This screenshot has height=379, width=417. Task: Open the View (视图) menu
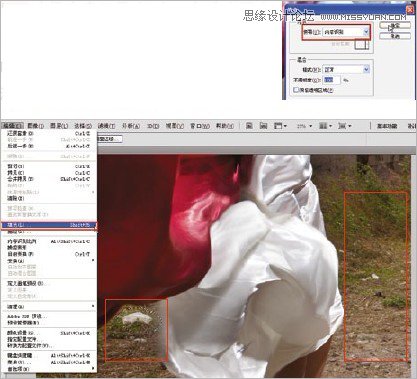click(x=175, y=126)
